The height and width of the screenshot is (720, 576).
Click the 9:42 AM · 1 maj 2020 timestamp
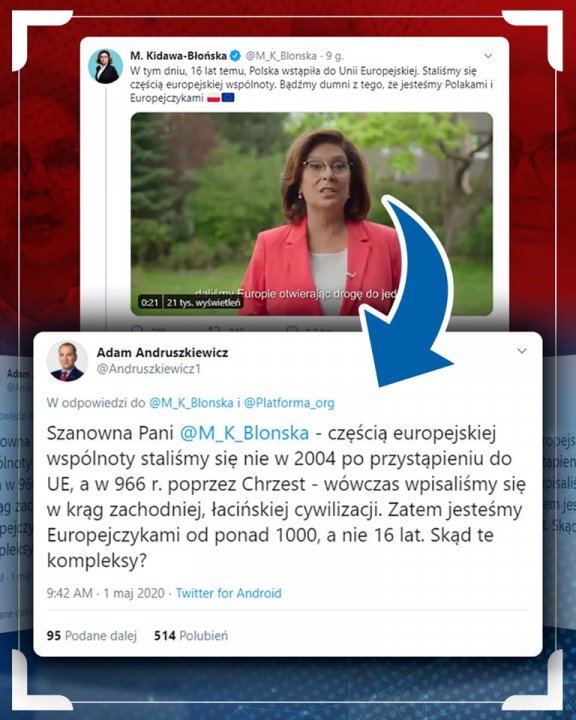[x=105, y=593]
